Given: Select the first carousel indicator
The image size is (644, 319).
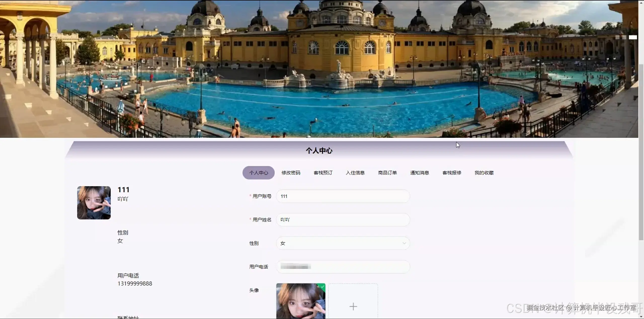Looking at the screenshot, I should coord(617,37).
